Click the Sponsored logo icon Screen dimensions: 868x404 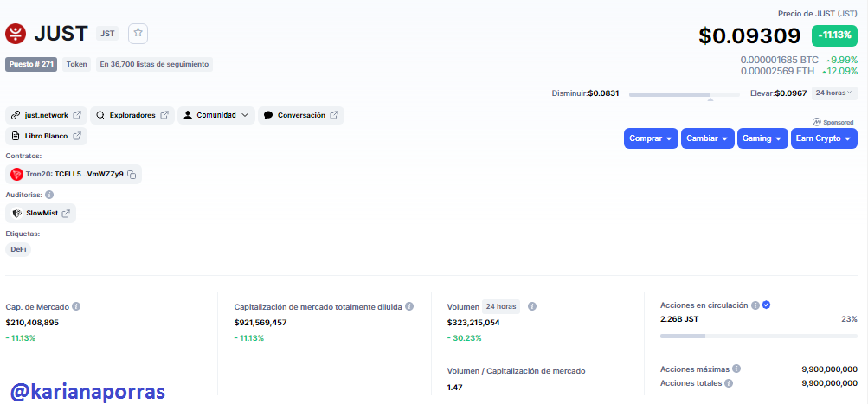coord(817,122)
